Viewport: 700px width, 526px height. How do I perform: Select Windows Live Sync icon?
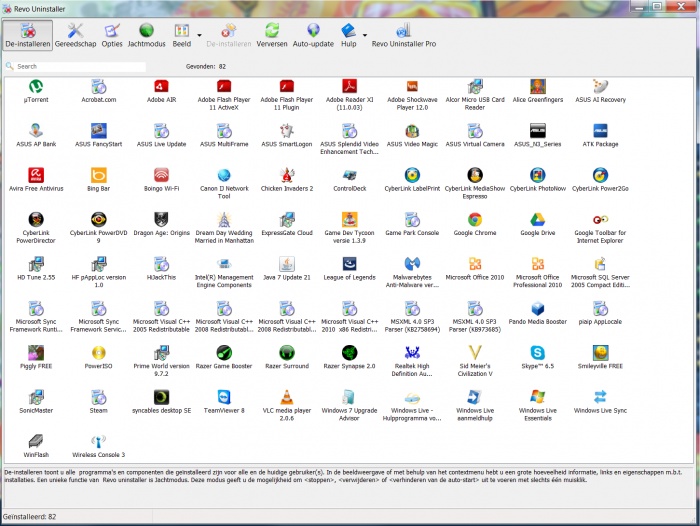[x=600, y=397]
